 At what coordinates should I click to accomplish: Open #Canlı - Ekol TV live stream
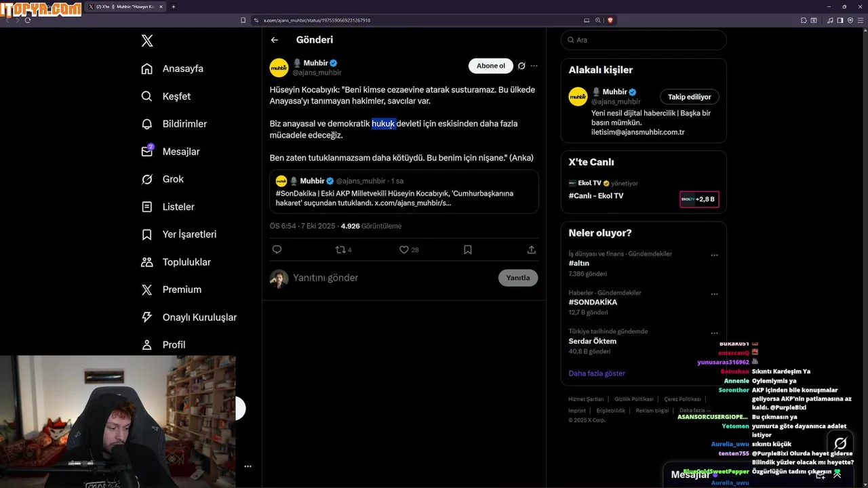coord(596,196)
